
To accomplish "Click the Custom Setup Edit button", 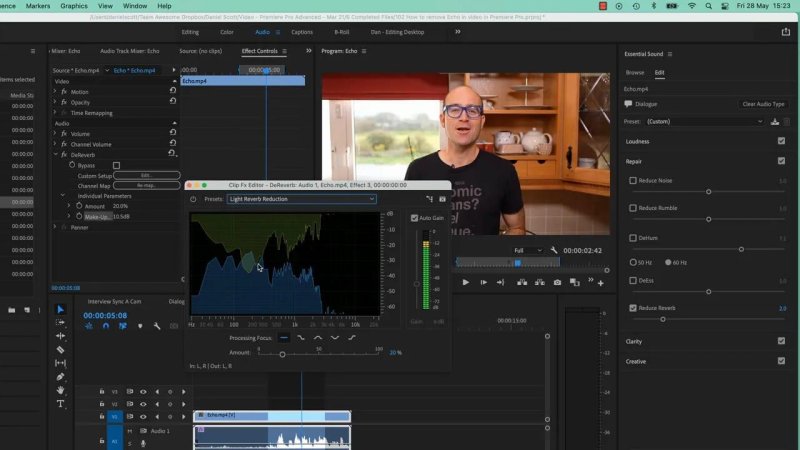I will pos(146,176).
